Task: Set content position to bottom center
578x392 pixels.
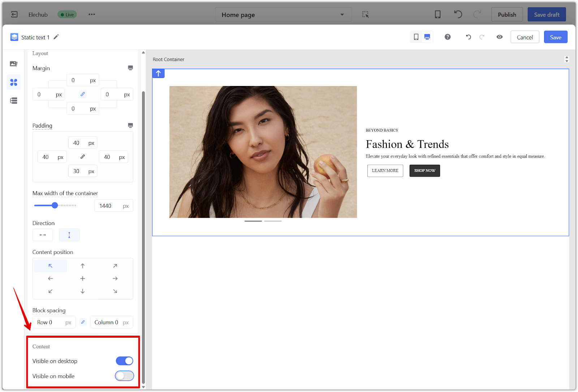Action: [x=83, y=291]
